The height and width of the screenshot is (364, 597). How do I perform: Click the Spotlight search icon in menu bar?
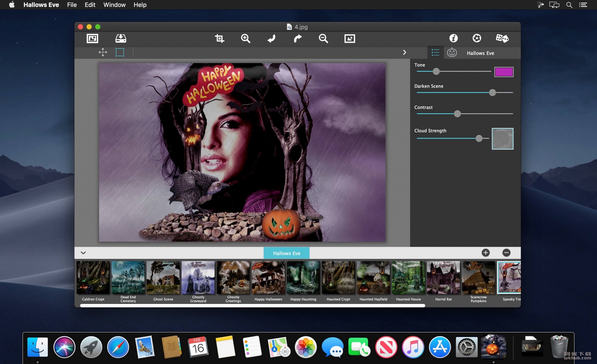click(x=569, y=5)
